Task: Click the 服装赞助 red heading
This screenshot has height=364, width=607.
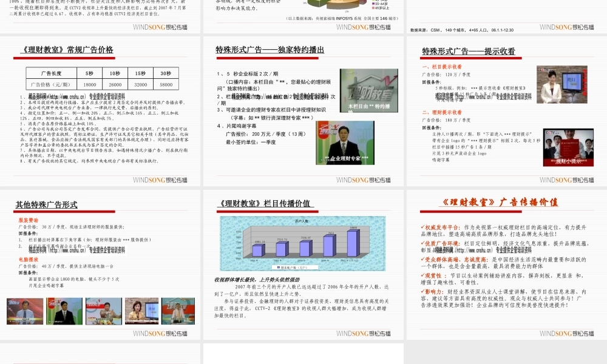Action: click(29, 220)
